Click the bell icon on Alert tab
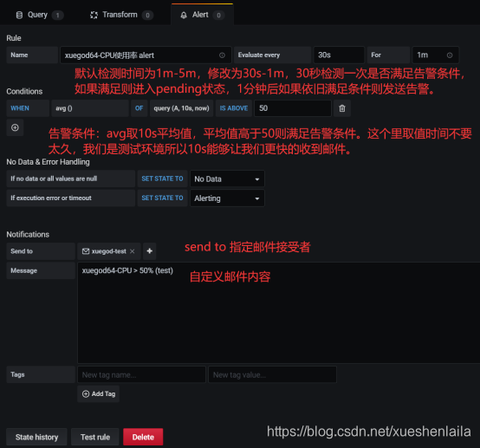 point(184,15)
